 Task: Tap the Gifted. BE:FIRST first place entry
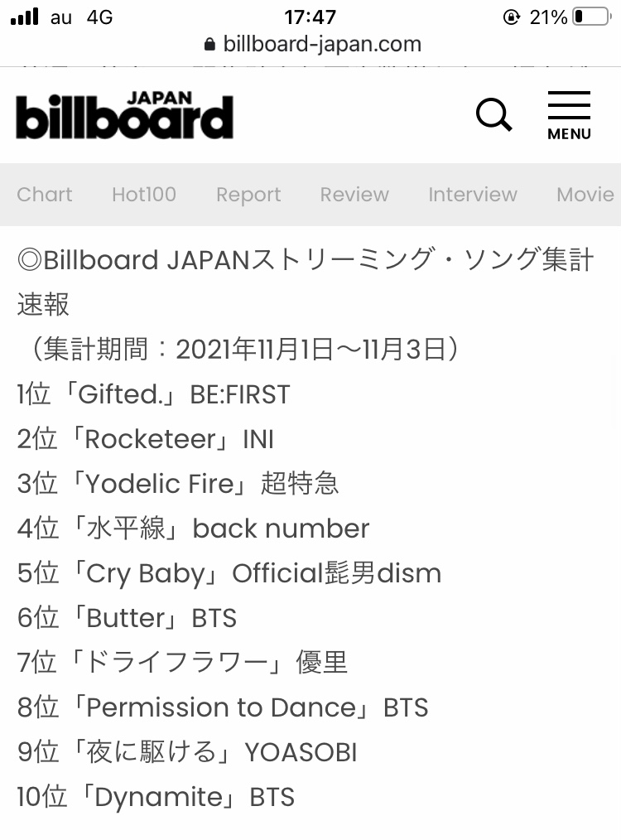click(154, 394)
